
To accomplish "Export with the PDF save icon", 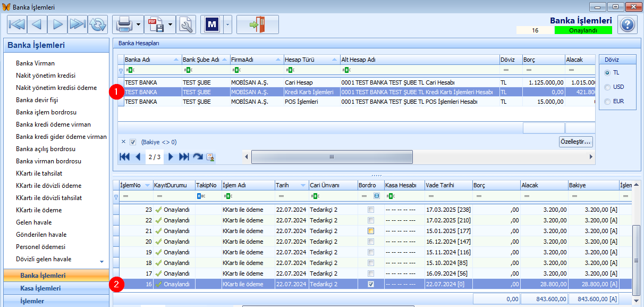I will pos(156,24).
